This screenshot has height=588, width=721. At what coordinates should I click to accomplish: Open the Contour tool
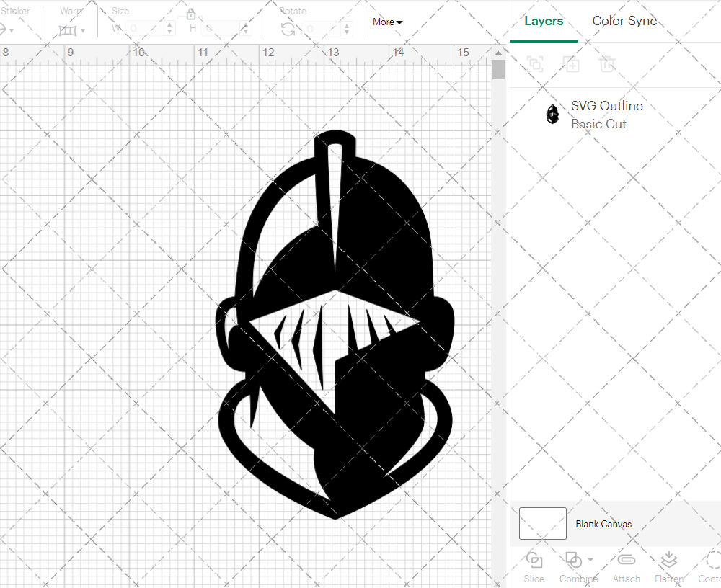point(710,568)
